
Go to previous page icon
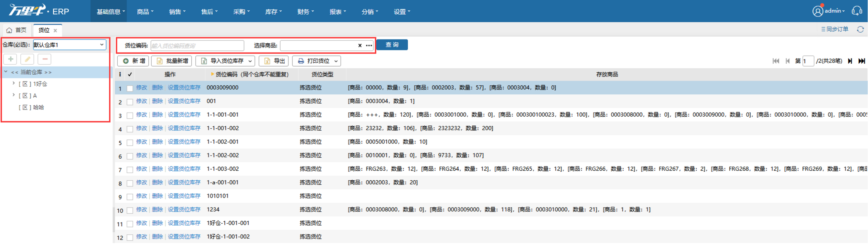click(788, 61)
